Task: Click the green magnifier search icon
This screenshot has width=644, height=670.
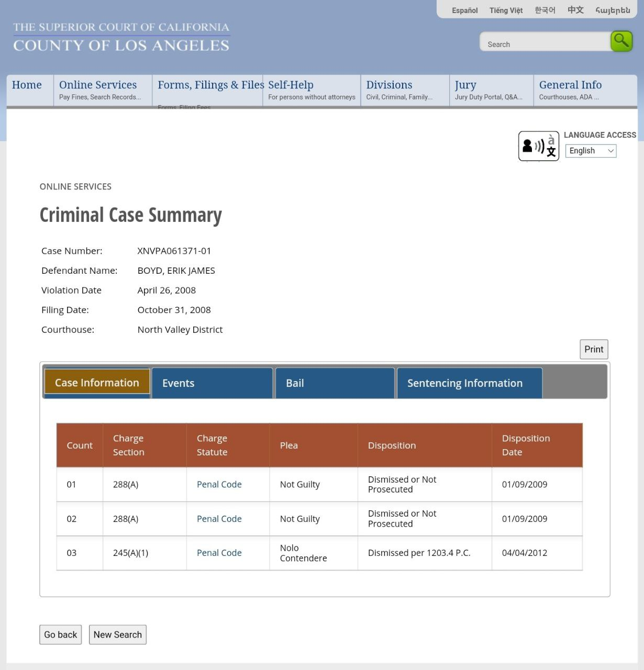Action: point(621,41)
